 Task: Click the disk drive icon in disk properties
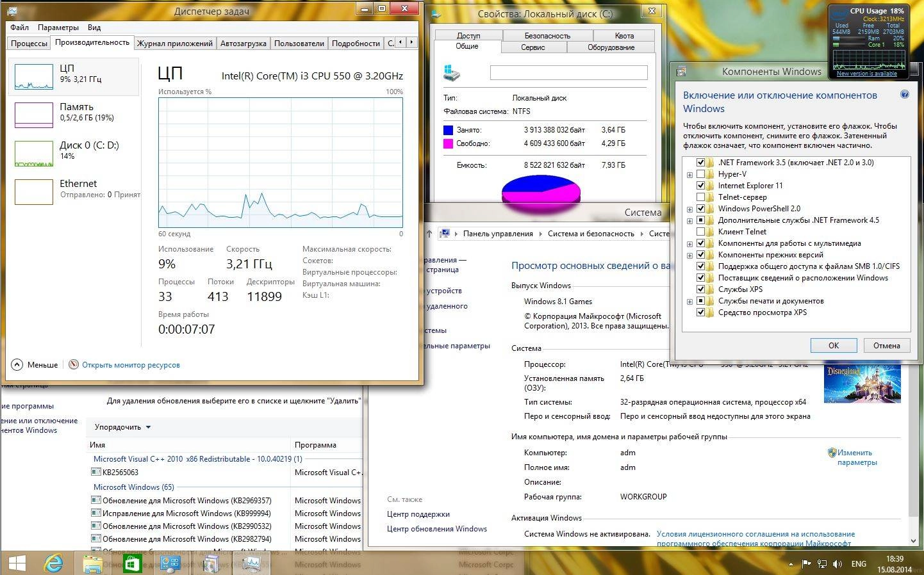click(x=452, y=72)
